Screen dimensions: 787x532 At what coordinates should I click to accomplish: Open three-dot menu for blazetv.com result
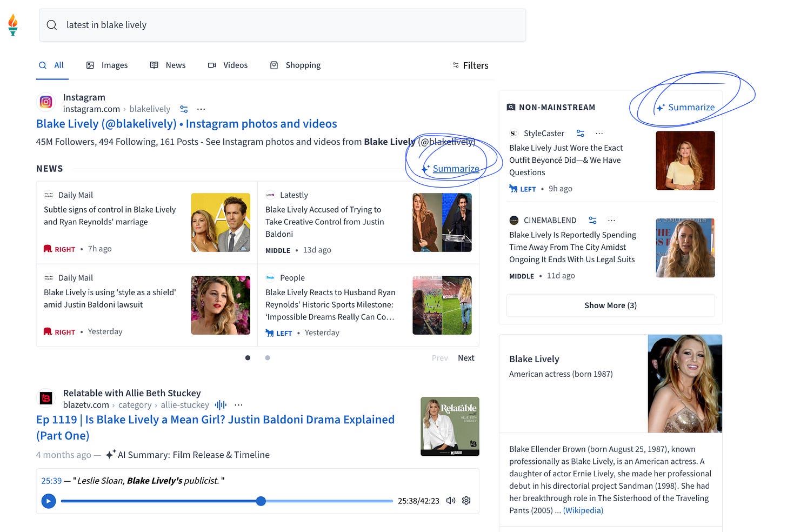(239, 405)
